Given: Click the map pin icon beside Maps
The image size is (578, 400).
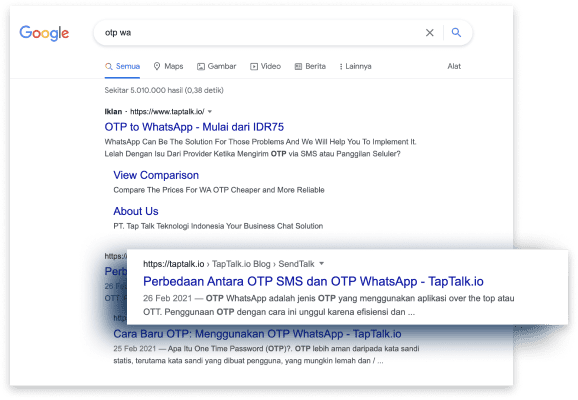Looking at the screenshot, I should coord(157,66).
